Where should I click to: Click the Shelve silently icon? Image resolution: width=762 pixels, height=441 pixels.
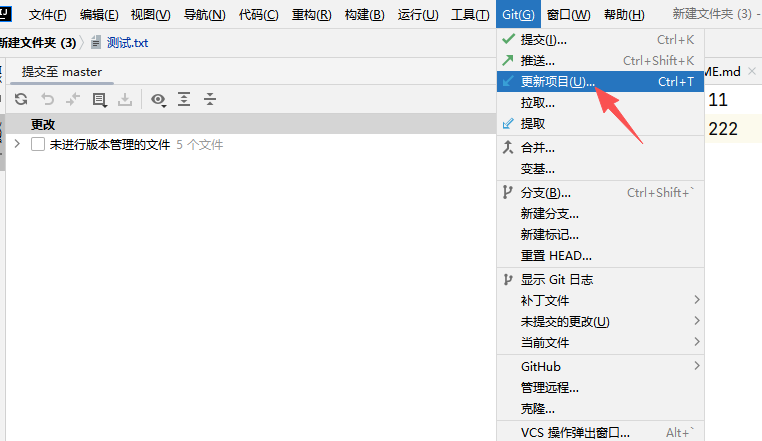point(73,99)
